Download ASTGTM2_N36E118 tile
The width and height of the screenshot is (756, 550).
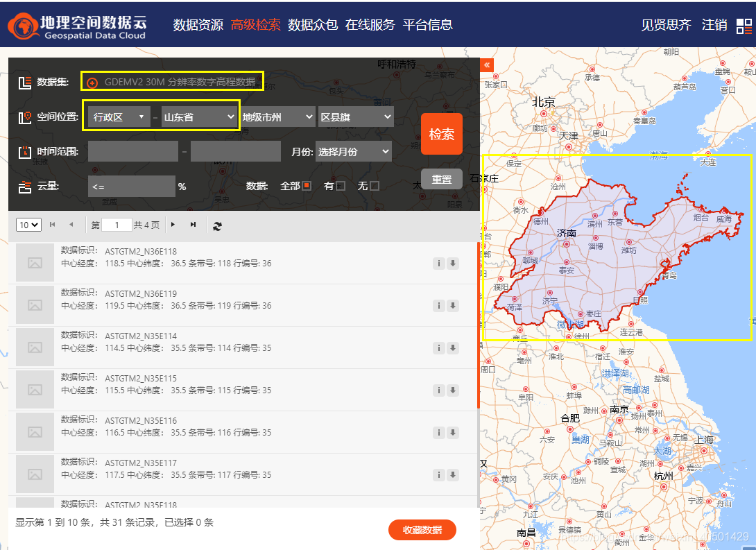pos(453,263)
